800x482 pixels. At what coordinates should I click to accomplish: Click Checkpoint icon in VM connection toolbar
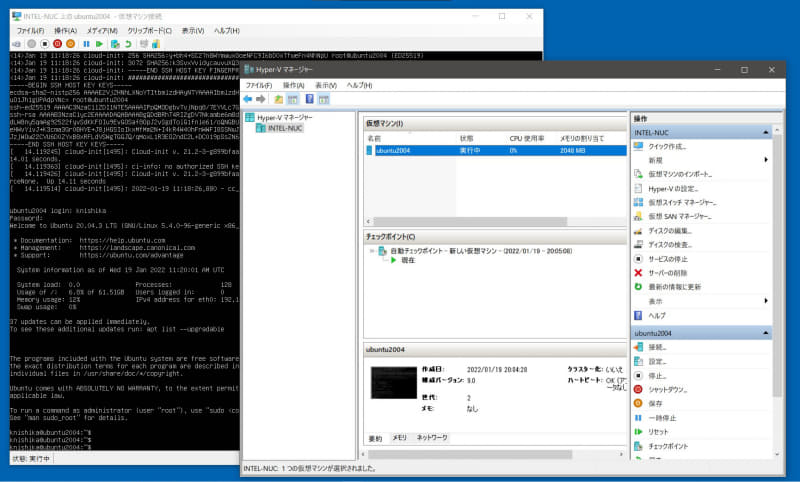coord(115,44)
